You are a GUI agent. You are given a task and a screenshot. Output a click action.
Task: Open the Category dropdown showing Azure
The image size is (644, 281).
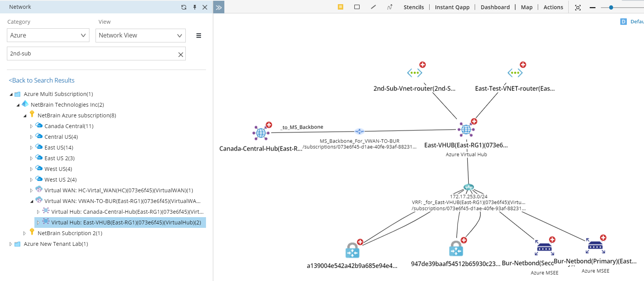click(48, 35)
